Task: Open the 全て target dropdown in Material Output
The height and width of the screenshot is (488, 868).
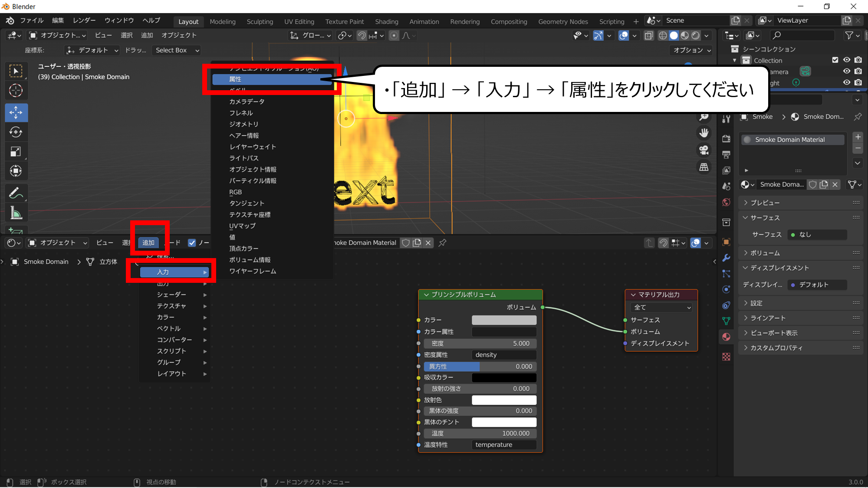Action: click(x=662, y=307)
